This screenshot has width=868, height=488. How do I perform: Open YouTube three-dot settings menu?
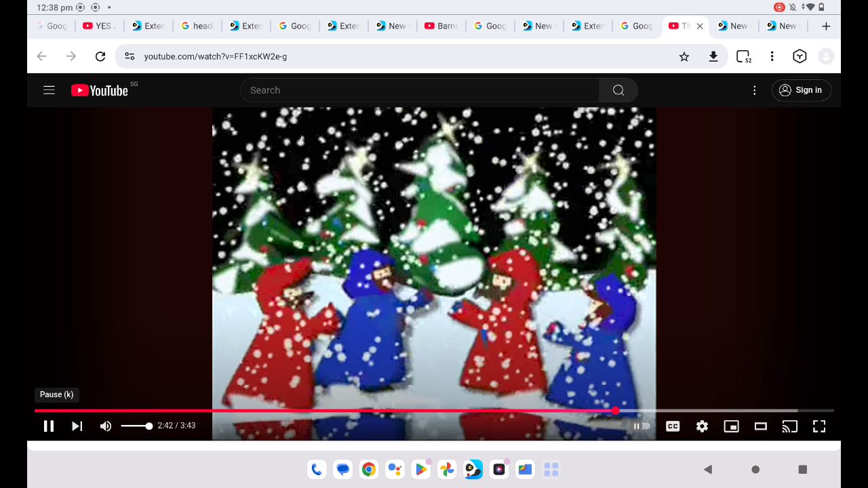click(x=754, y=90)
